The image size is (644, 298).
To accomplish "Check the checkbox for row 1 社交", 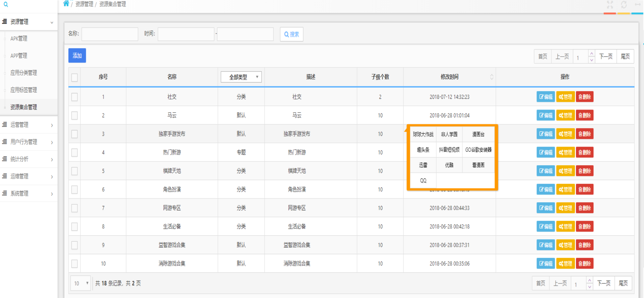I will [x=74, y=97].
